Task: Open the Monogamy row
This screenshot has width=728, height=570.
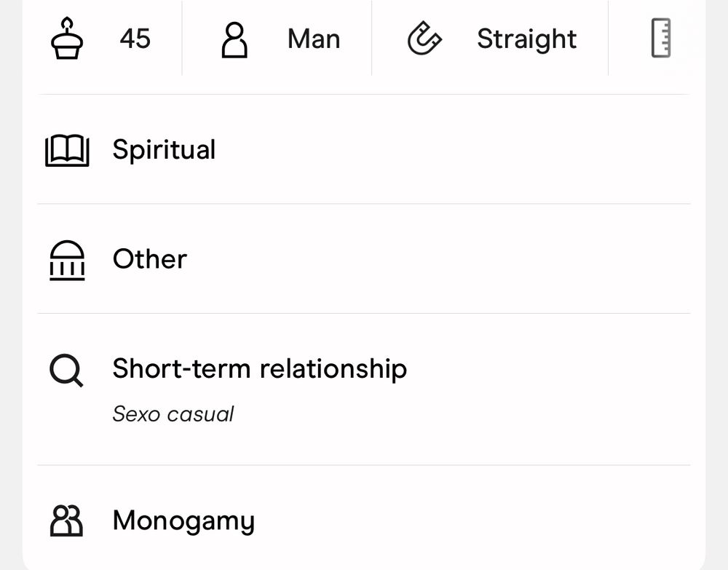Action: pyautogui.click(x=364, y=518)
